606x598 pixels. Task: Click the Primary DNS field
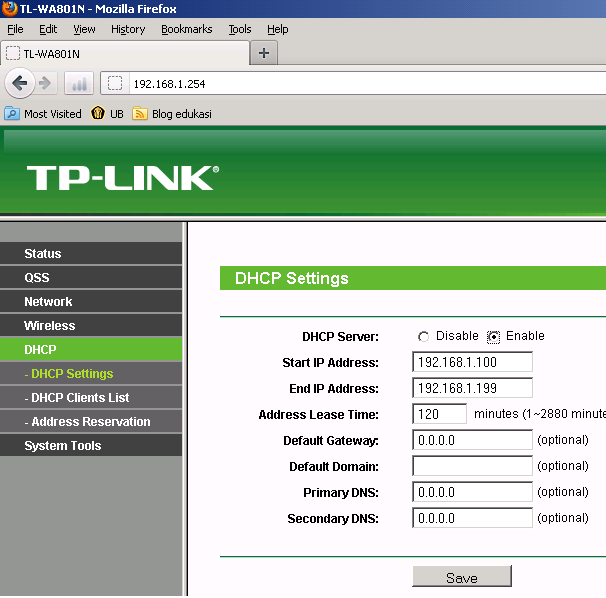coord(472,492)
